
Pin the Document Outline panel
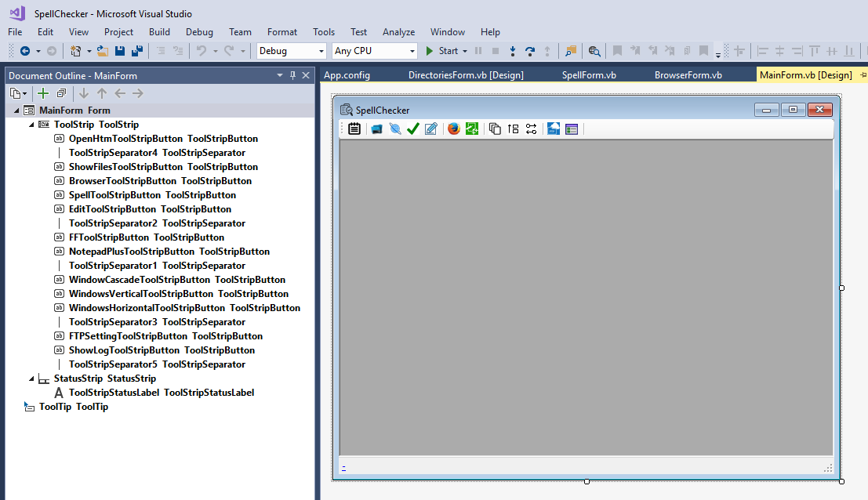[x=292, y=75]
